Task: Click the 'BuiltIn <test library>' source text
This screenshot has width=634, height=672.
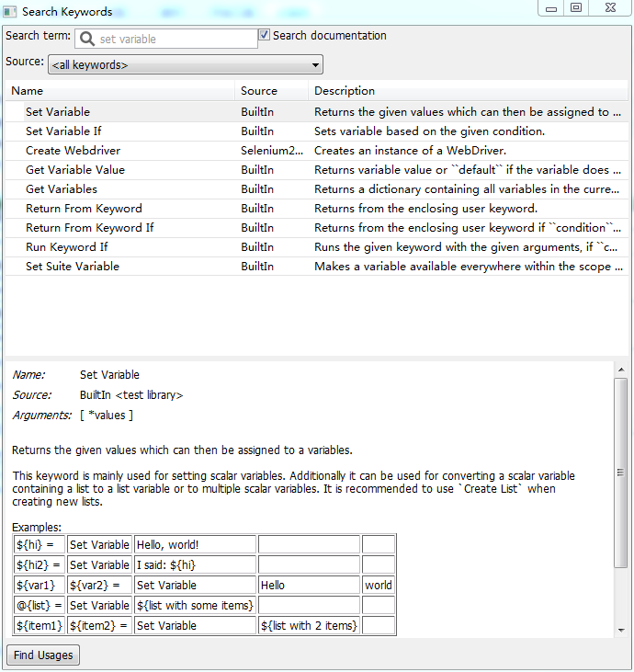Action: tap(131, 394)
